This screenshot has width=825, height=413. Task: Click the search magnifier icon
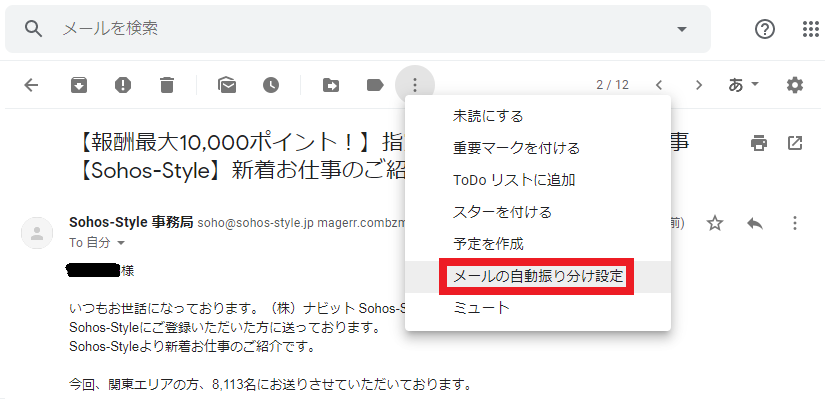pos(33,29)
